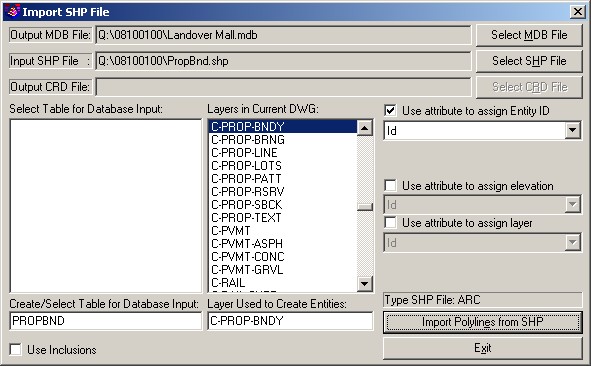Select C-PROP-LINE layer

283,153
